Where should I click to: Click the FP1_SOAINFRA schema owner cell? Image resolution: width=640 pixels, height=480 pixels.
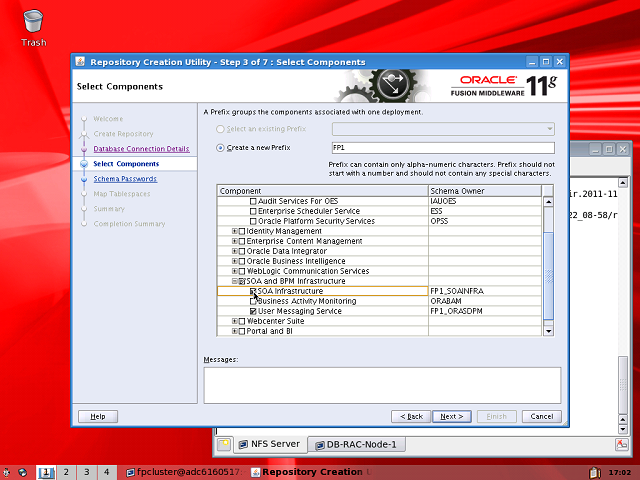point(485,291)
